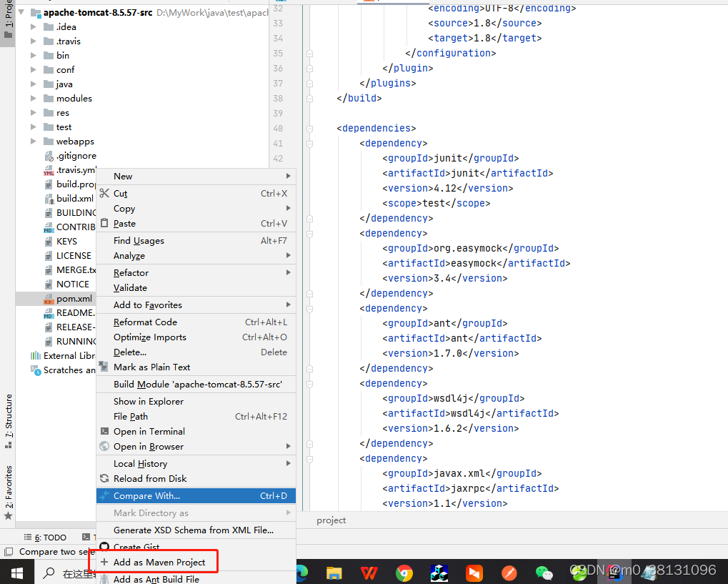Choose Find Usages

click(196, 241)
